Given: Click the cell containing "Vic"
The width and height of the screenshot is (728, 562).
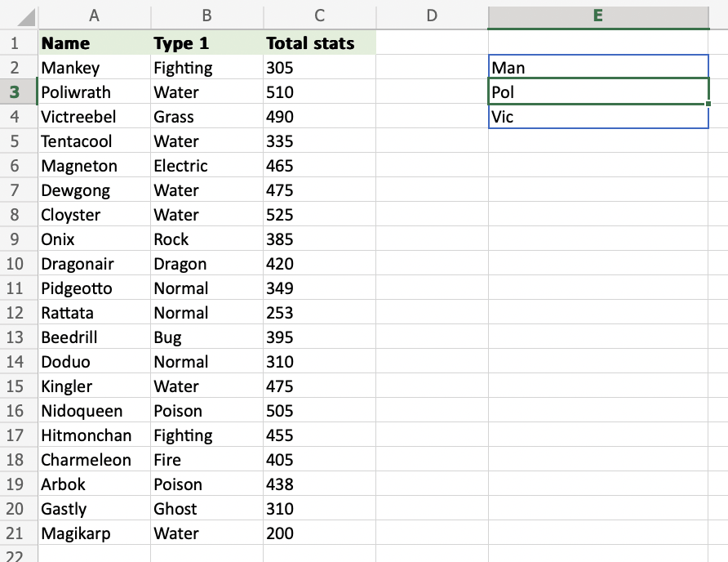Looking at the screenshot, I should pyautogui.click(x=597, y=117).
